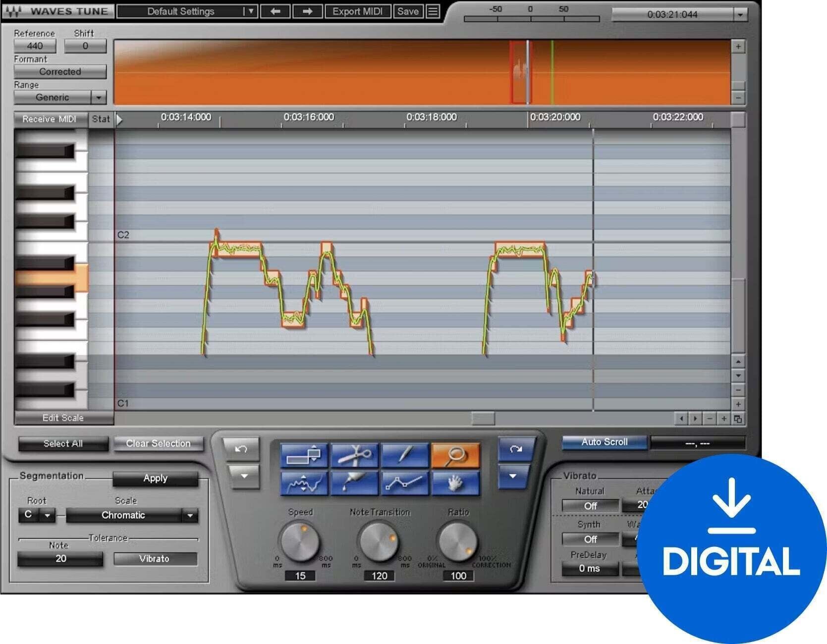Choose the Hand navigation tool
This screenshot has width=827, height=644.
455,483
